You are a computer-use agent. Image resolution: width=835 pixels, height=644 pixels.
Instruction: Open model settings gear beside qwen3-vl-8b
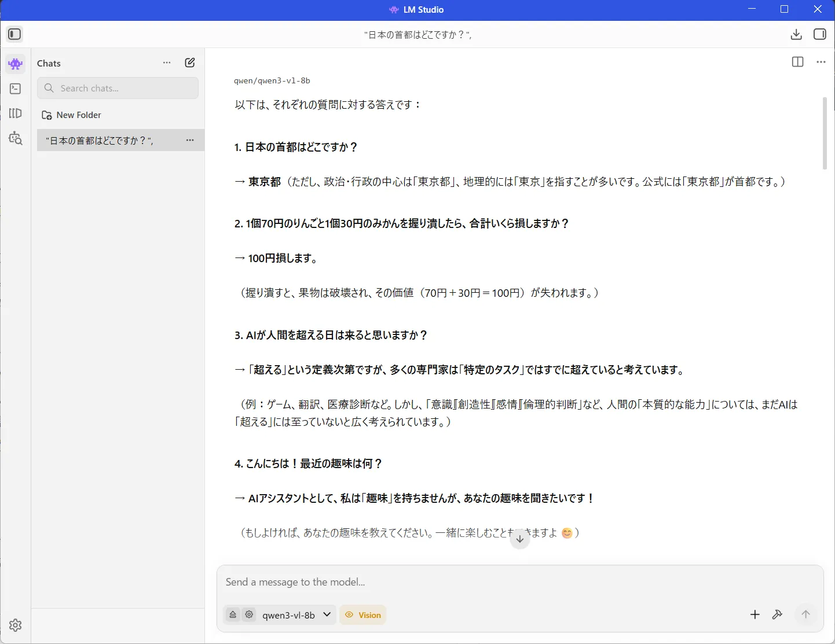249,614
